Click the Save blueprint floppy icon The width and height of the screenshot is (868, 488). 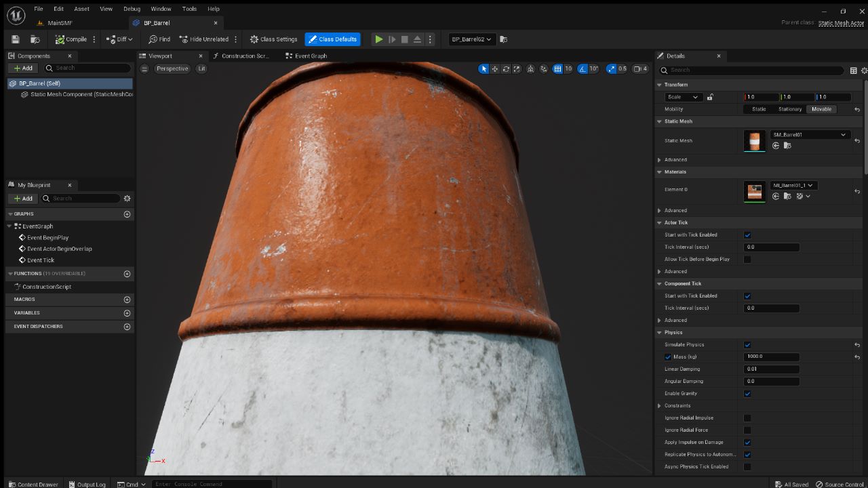16,39
